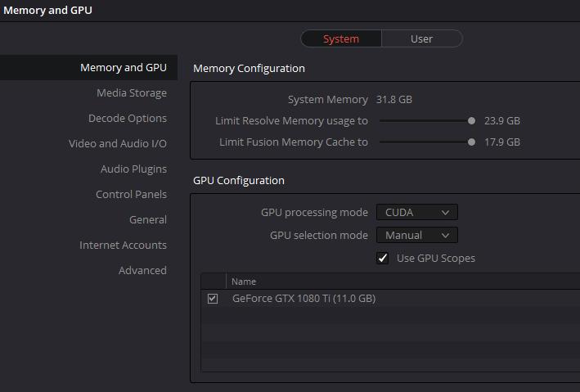The image size is (580, 392).
Task: Open Internet Accounts section
Action: pyautogui.click(x=123, y=245)
